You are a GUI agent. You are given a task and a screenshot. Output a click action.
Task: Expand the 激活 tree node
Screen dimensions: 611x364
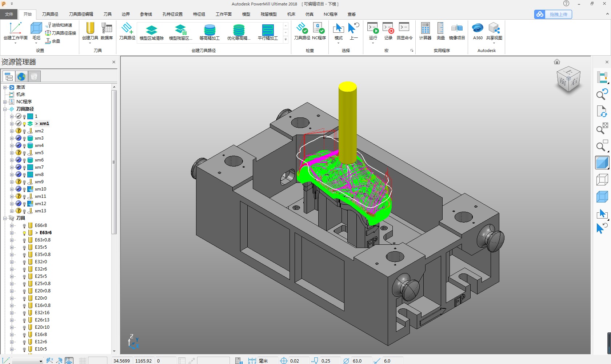tap(5, 87)
